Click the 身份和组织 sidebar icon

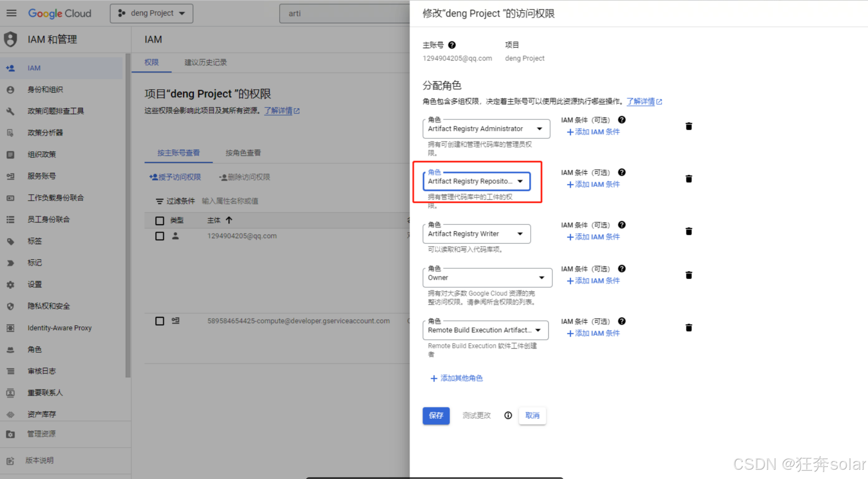10,90
